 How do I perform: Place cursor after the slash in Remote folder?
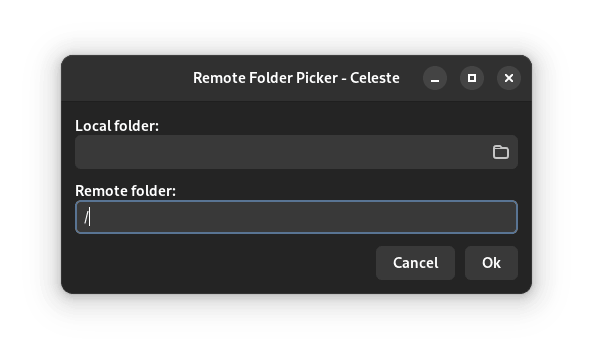pyautogui.click(x=90, y=217)
